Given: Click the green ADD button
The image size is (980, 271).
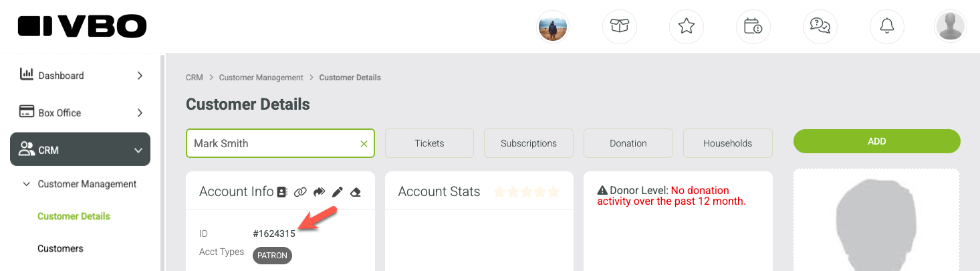Looking at the screenshot, I should [876, 141].
